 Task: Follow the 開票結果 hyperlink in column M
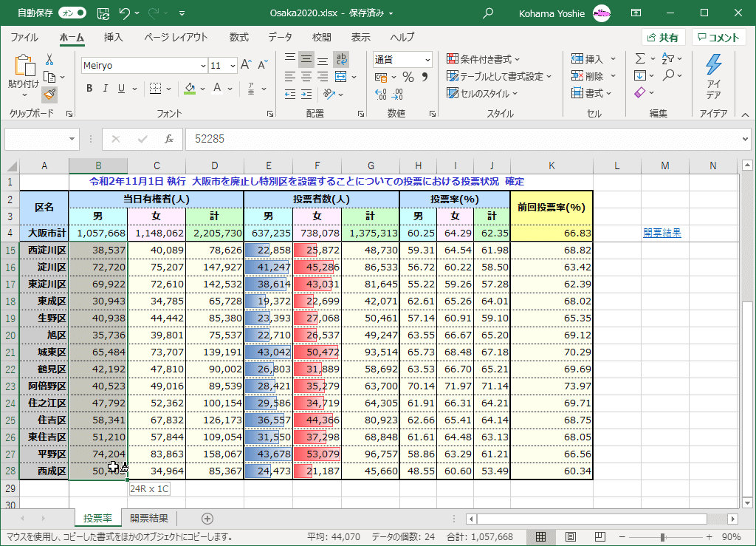(661, 233)
